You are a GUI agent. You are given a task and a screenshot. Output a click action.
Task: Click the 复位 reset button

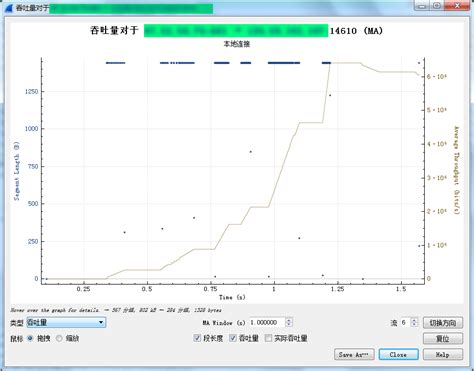click(443, 339)
